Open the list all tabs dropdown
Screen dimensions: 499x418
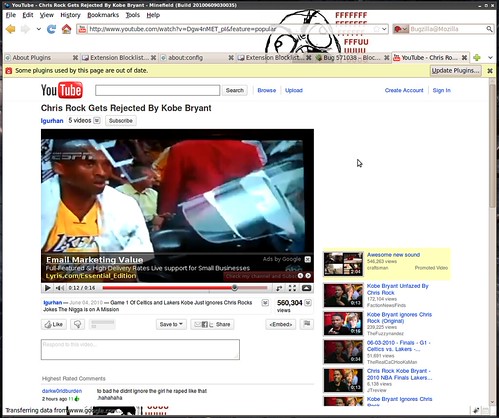(490, 58)
